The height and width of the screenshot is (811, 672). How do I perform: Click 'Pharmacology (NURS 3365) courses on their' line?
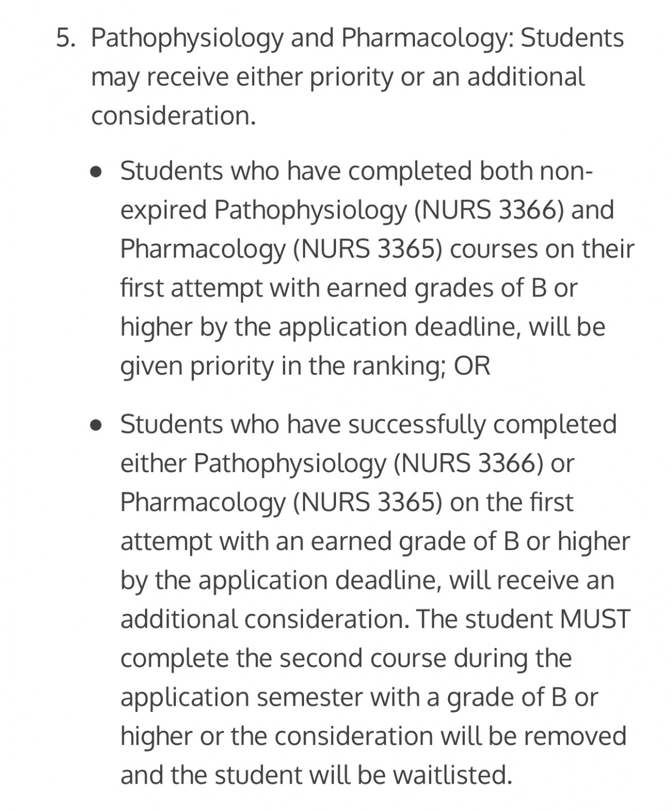377,250
